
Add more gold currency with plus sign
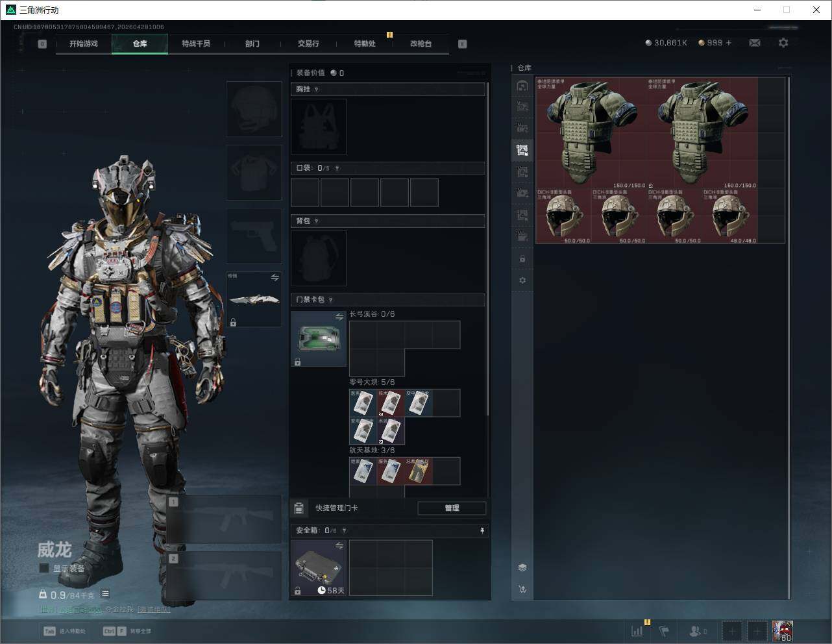pyautogui.click(x=729, y=43)
